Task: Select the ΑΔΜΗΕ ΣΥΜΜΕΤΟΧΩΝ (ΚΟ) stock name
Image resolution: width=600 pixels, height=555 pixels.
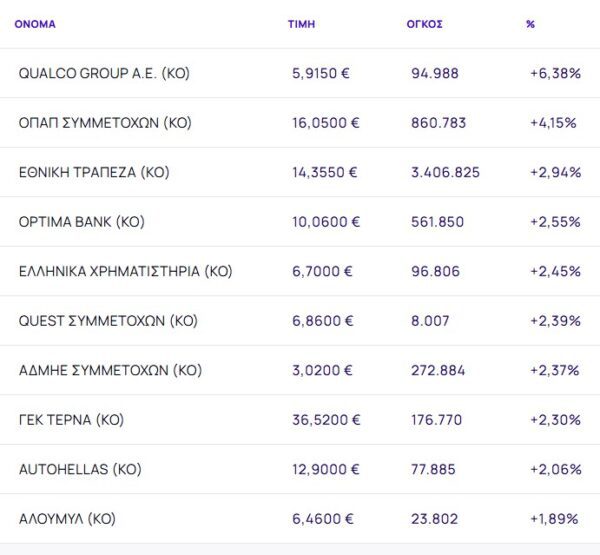Action: pyautogui.click(x=110, y=370)
